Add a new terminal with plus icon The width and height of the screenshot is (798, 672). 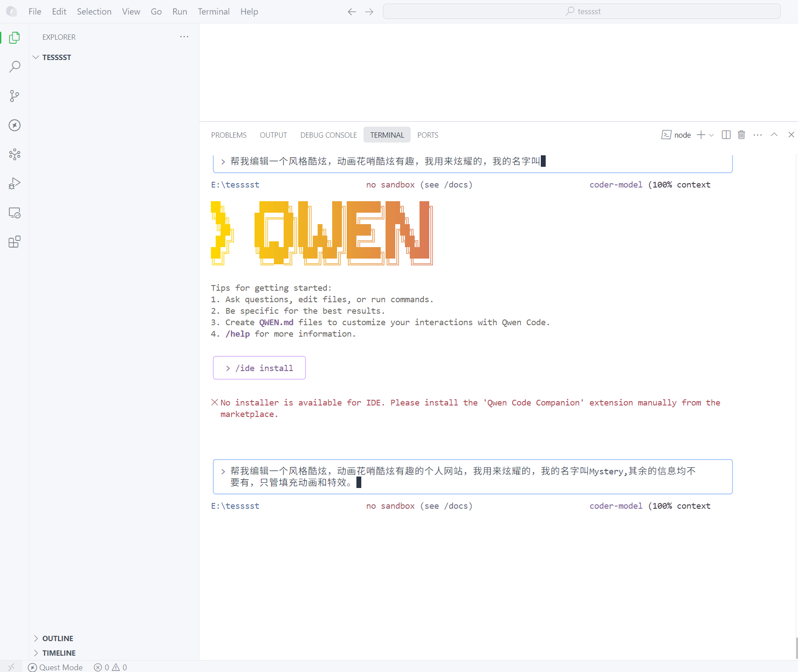(x=701, y=135)
